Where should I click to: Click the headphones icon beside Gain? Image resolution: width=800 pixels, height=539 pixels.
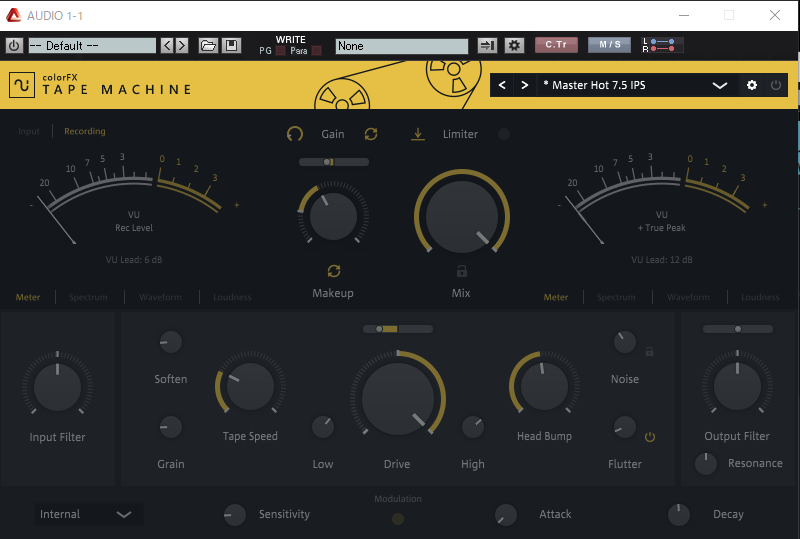click(294, 134)
